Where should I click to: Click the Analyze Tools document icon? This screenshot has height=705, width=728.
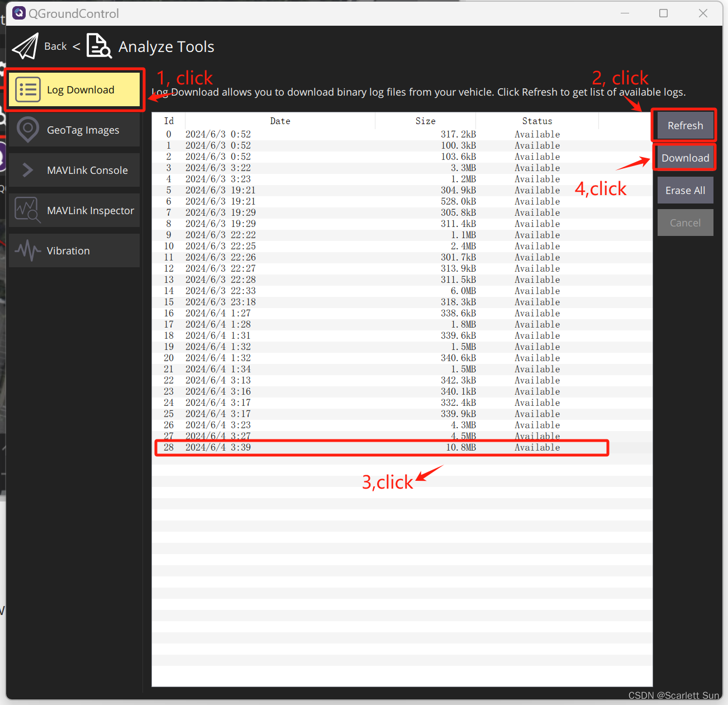tap(99, 46)
